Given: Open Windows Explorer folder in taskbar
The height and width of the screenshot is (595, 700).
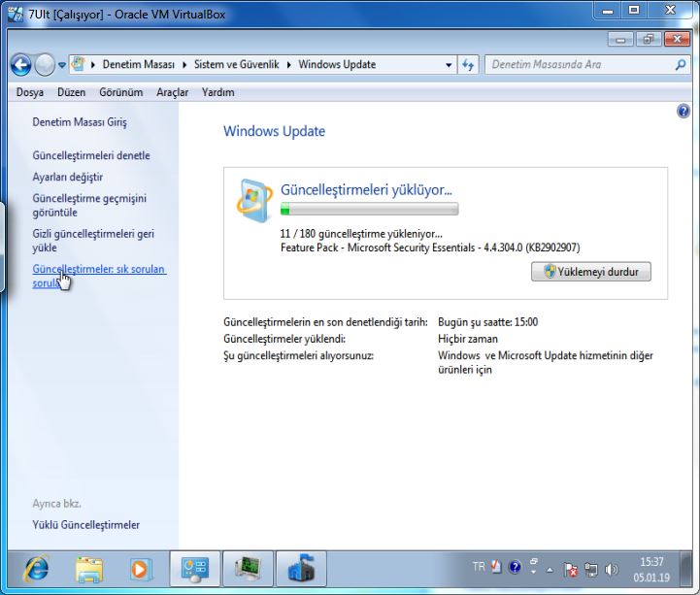Looking at the screenshot, I should 89,570.
